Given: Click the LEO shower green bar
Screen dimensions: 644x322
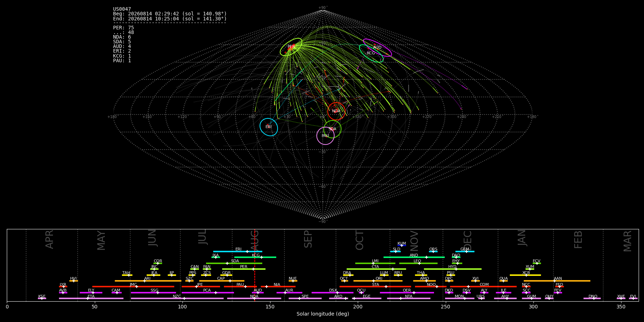Looking at the screenshot, I should (x=418, y=263).
